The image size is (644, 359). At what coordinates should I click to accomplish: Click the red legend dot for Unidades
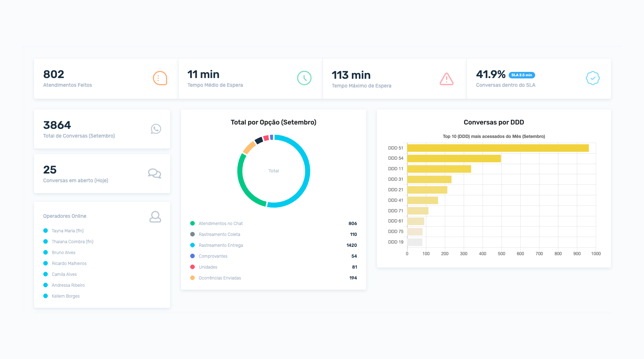tap(192, 267)
